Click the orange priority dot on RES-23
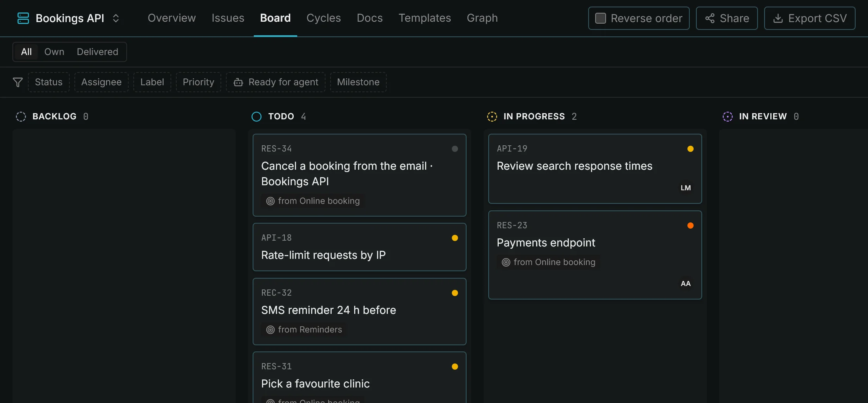 coord(691,226)
